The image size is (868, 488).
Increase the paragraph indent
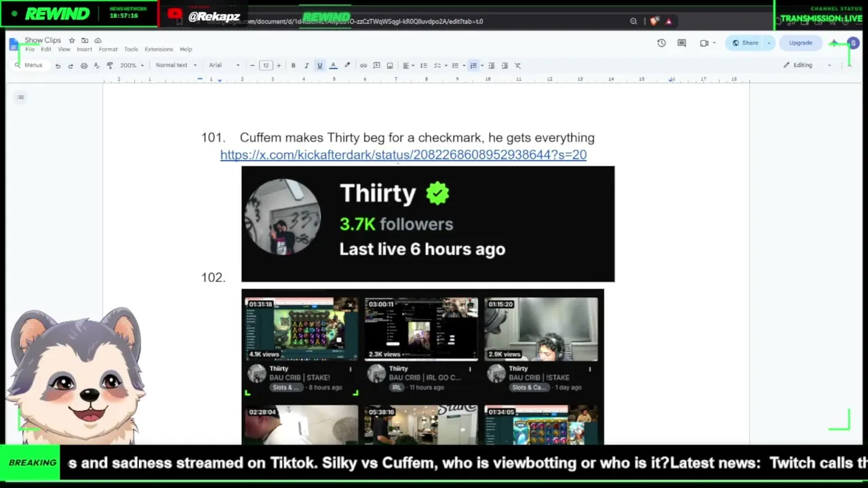[x=505, y=66]
